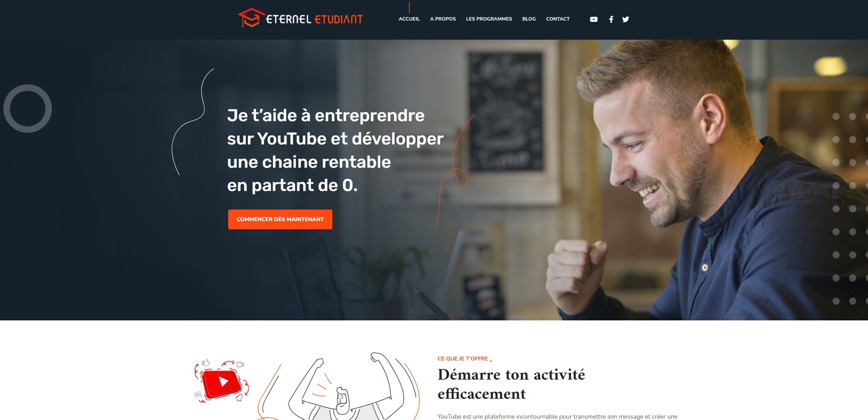Click the hero headline about YouTube
868x420 pixels.
(335, 150)
